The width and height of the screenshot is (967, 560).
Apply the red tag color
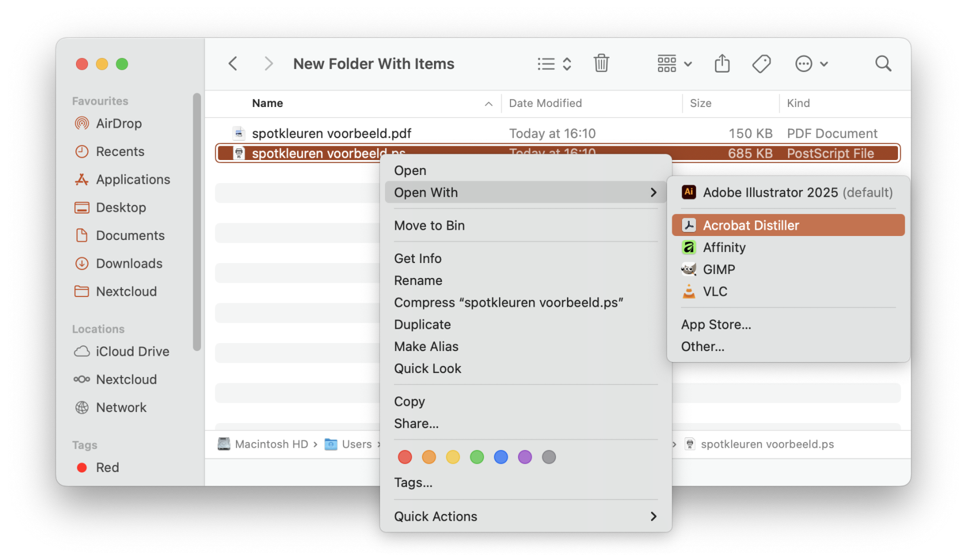[405, 457]
